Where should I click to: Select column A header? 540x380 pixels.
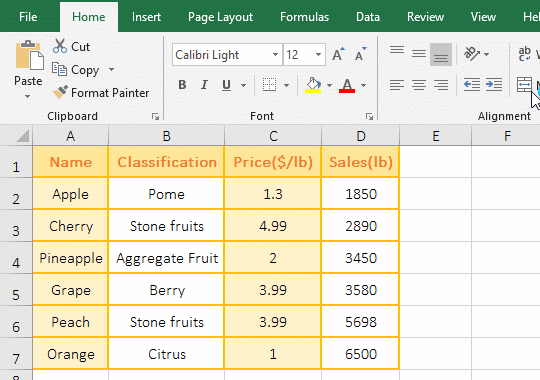pos(71,136)
